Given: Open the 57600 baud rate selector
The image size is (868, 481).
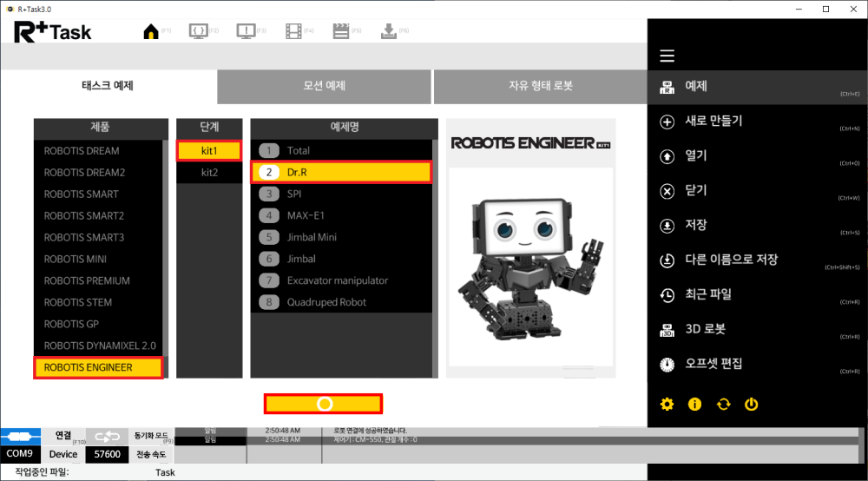Looking at the screenshot, I should tap(107, 454).
